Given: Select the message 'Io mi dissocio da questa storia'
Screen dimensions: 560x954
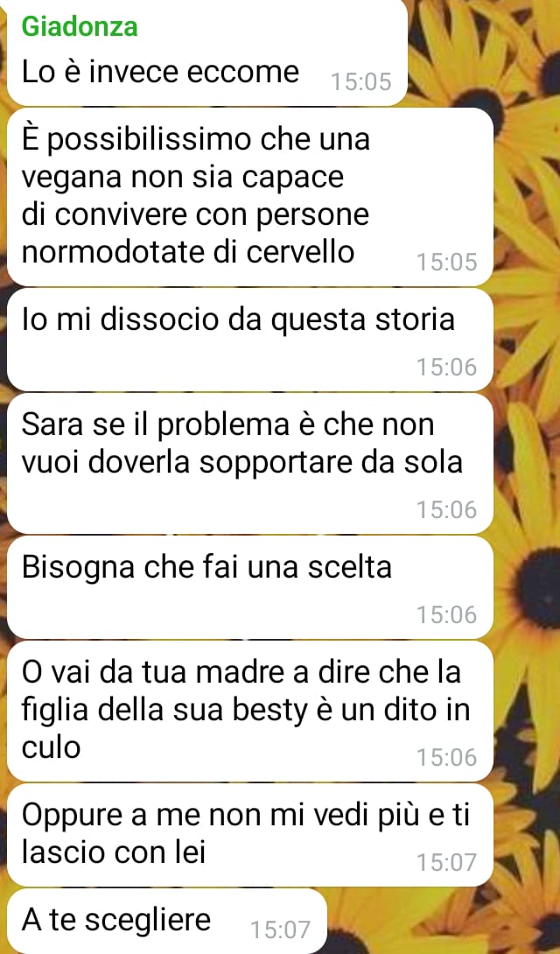Looking at the screenshot, I should [250, 340].
